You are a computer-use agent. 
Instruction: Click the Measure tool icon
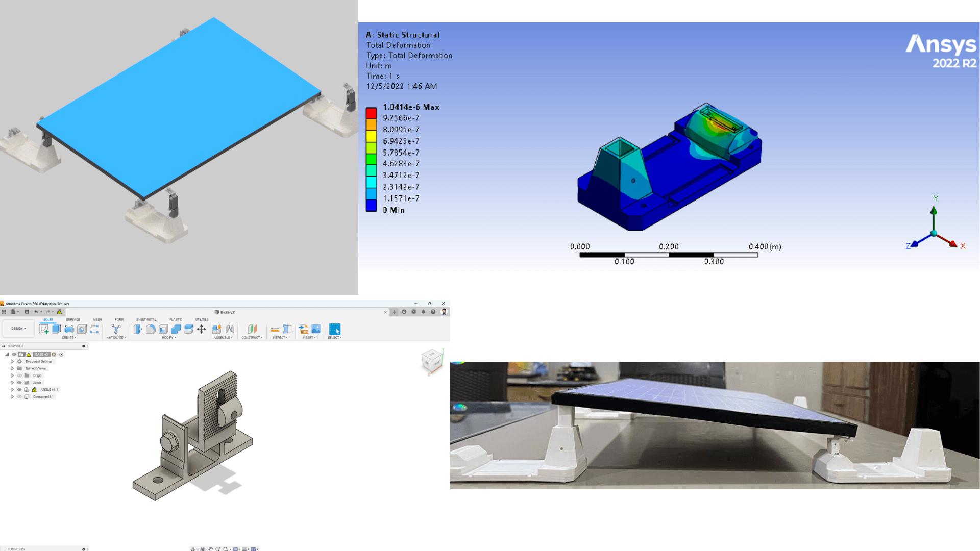pyautogui.click(x=275, y=329)
